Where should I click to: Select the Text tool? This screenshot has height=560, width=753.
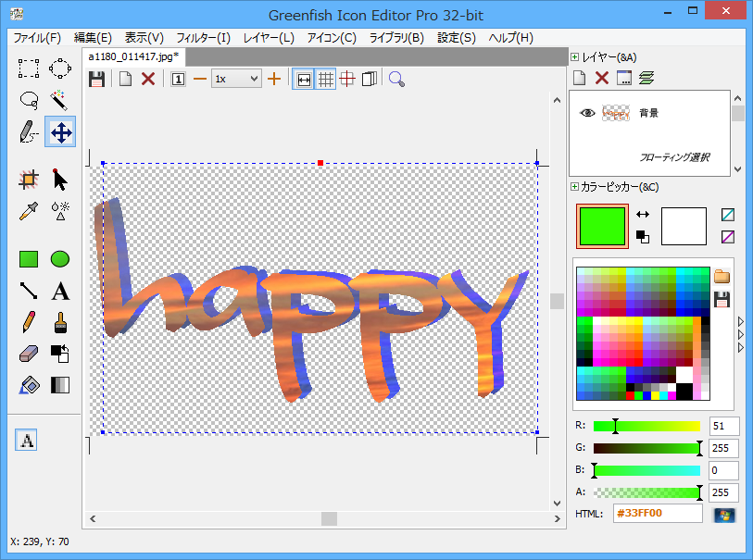coord(60,291)
